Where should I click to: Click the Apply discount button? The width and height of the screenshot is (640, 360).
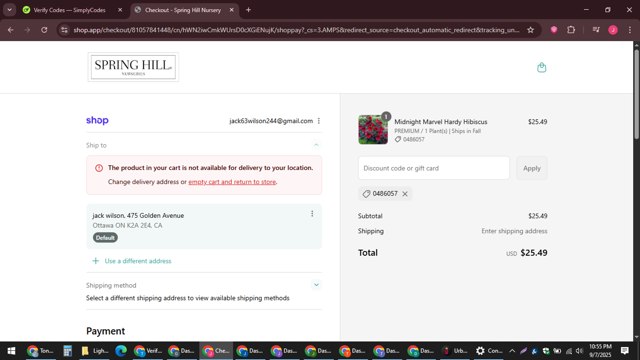point(531,168)
